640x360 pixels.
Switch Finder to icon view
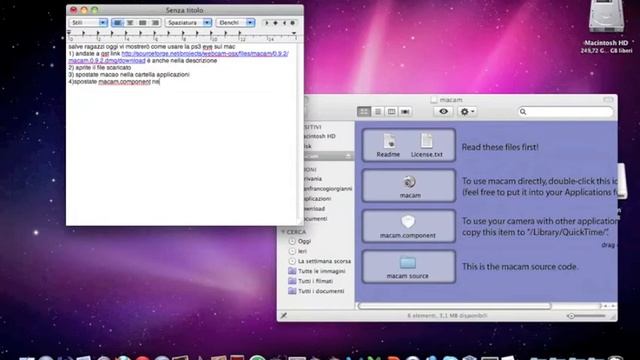tap(364, 111)
